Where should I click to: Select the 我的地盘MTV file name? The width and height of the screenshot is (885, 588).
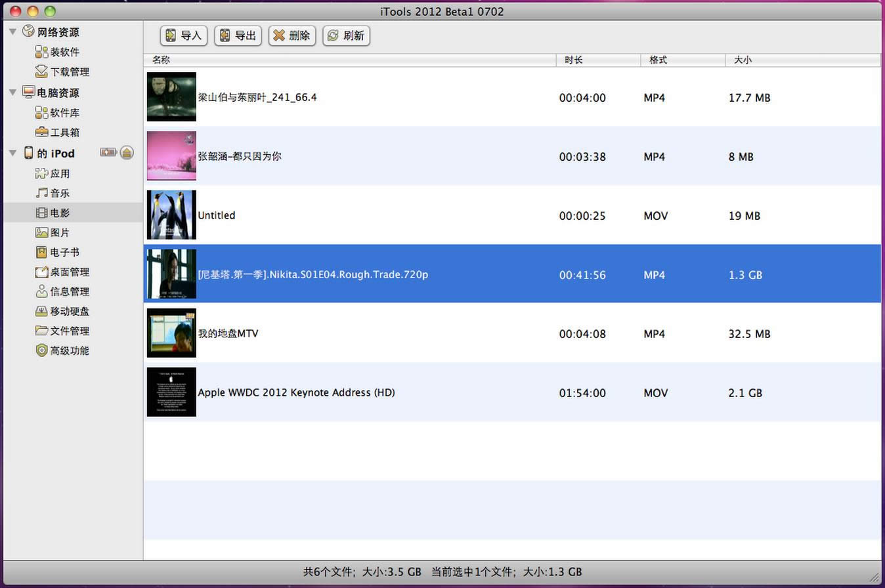click(228, 333)
